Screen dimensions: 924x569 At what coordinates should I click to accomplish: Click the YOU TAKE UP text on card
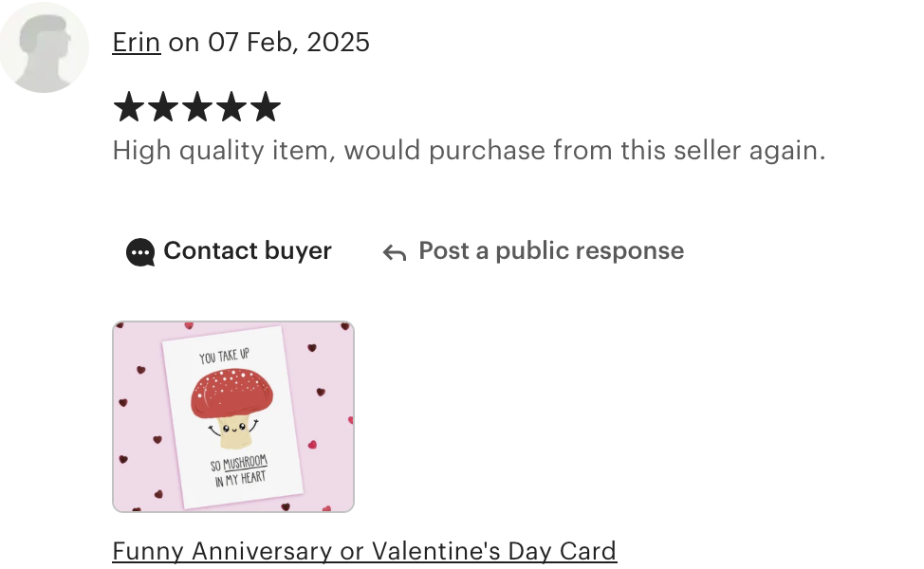point(224,357)
